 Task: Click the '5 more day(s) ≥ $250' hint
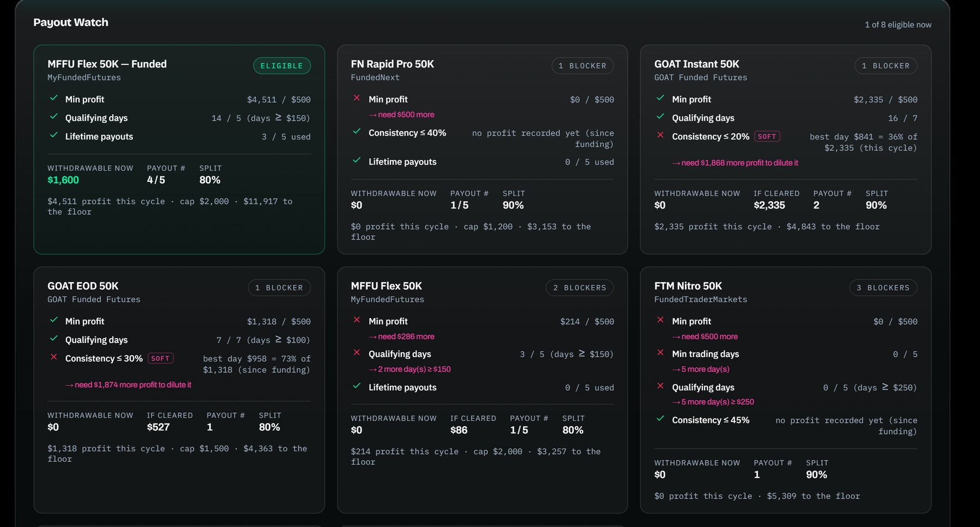(713, 402)
